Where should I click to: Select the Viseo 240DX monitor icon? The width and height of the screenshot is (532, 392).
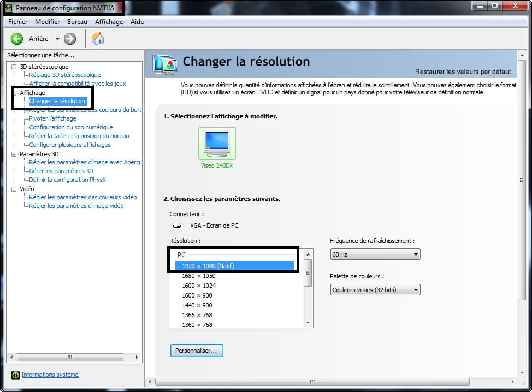coord(217,144)
